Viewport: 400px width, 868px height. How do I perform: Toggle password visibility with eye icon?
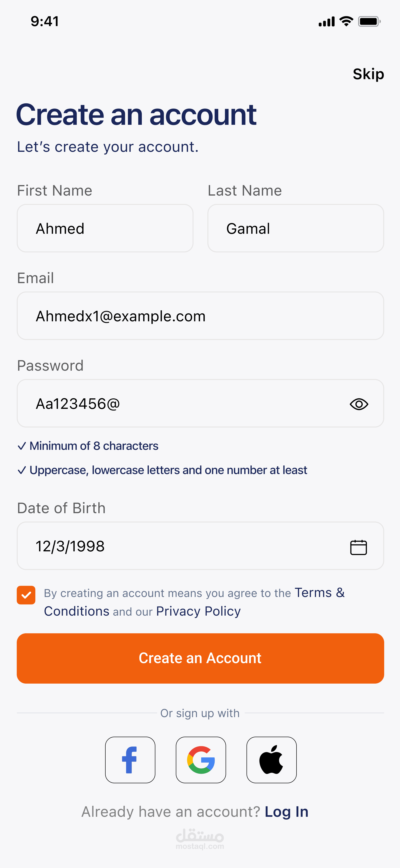(359, 404)
